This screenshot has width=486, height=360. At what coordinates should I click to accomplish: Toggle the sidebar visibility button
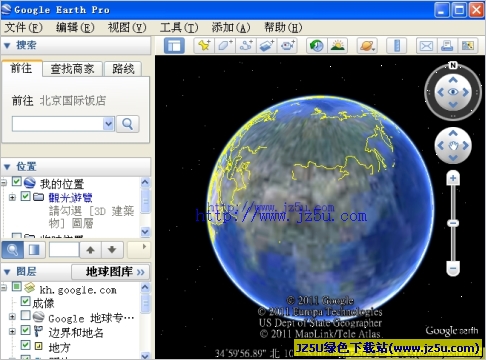174,45
